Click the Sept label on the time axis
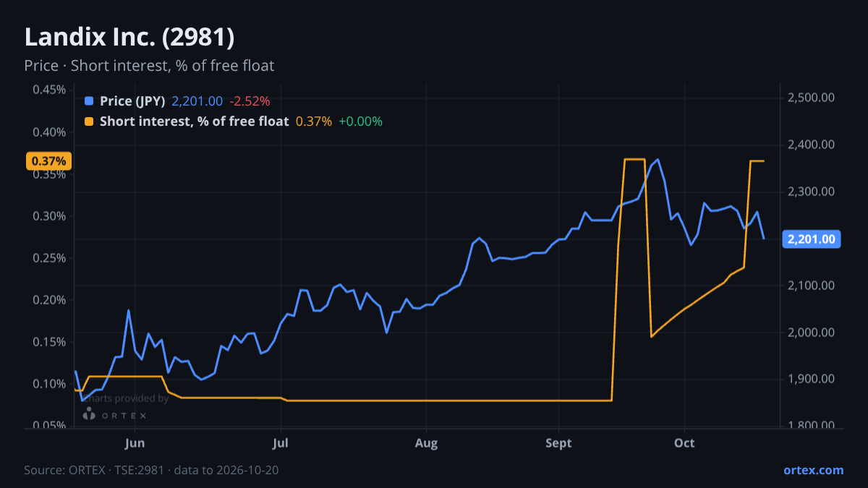 coord(559,442)
